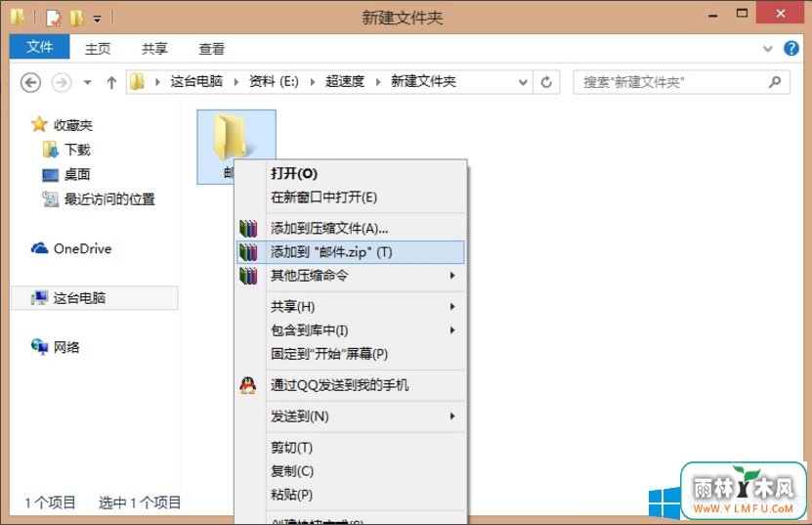Select 网络 in the navigation pane
Screen dimensions: 812x525
click(66, 347)
